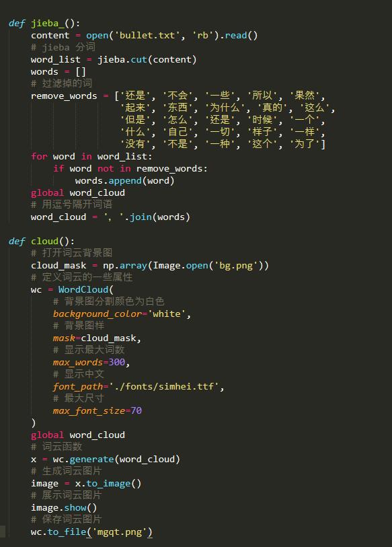Image resolution: width=392 pixels, height=547 pixels.
Task: Click the max_words value 300
Action: point(116,362)
